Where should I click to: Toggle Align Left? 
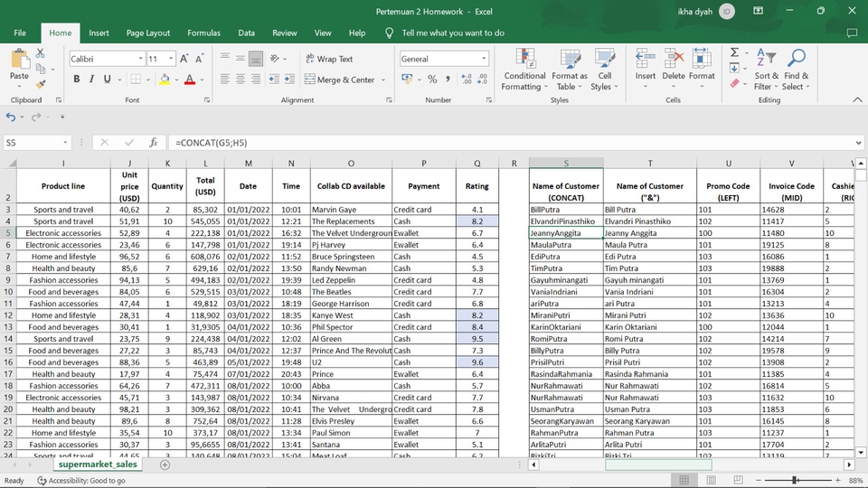click(225, 80)
